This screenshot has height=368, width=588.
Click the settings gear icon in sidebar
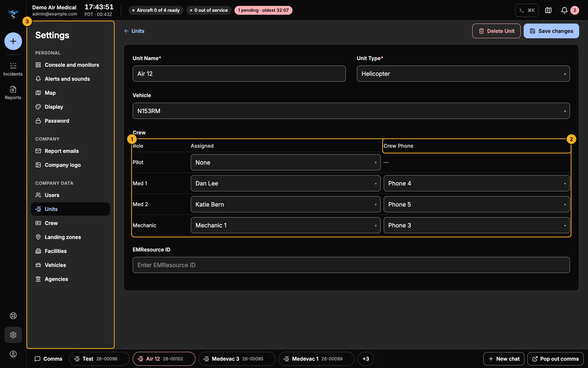(x=13, y=335)
